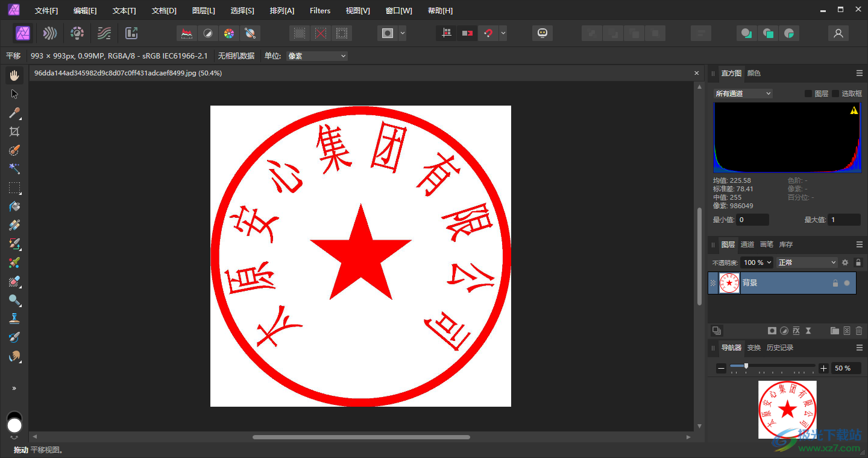Expand the 正常 blend mode dropdown
The height and width of the screenshot is (458, 868).
[807, 262]
